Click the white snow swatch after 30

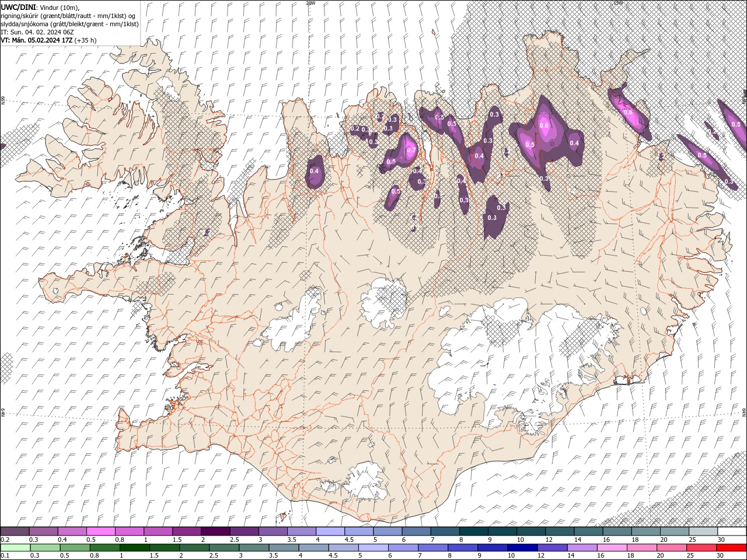pyautogui.click(x=731, y=531)
